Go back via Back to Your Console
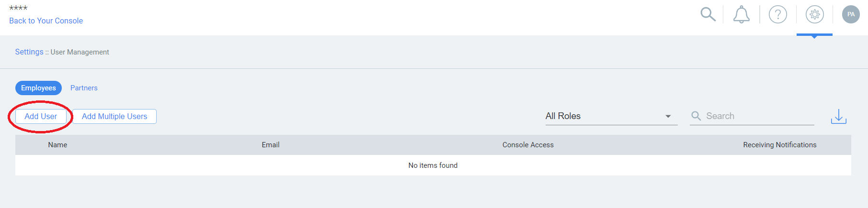Image resolution: width=868 pixels, height=208 pixels. (46, 21)
